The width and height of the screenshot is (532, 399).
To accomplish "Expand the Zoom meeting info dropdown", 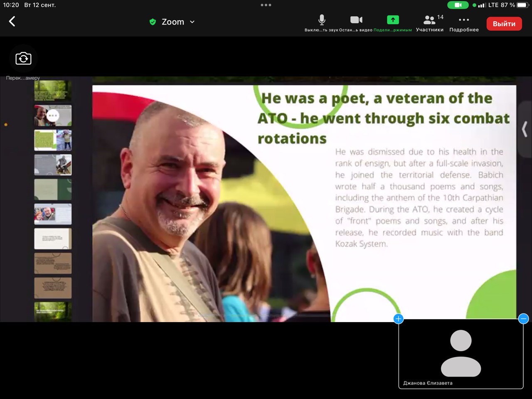I will coord(192,22).
